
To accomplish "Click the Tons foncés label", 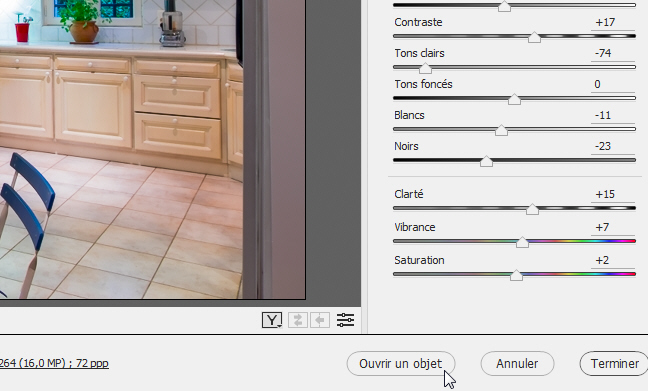I will point(423,84).
